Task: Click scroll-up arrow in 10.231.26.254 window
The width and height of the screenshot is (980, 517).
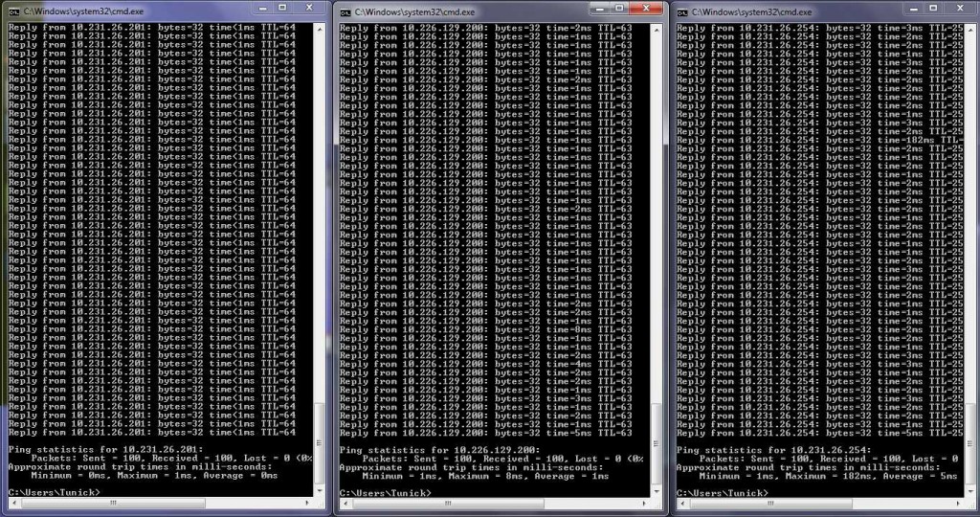Action: [970, 30]
